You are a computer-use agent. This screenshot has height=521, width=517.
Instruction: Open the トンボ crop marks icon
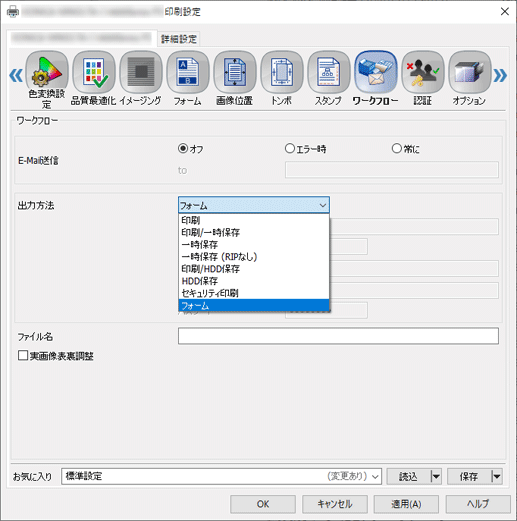click(x=282, y=72)
